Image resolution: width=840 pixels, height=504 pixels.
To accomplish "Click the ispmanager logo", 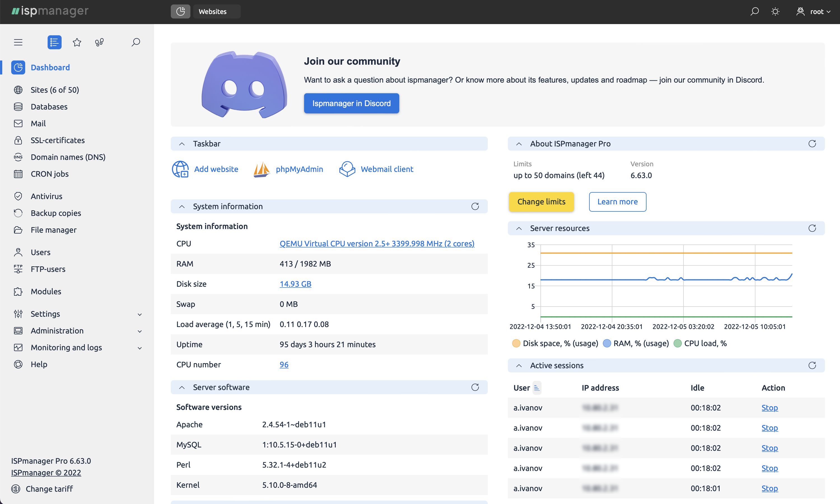I will [50, 11].
